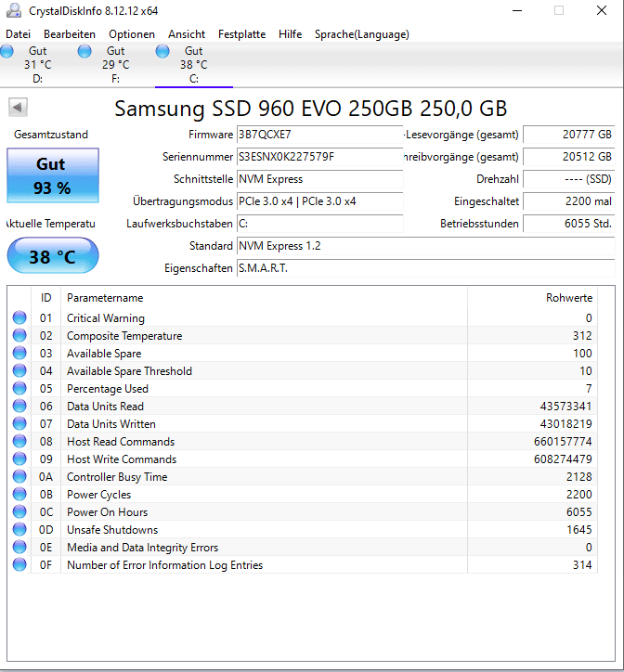Open the Sprache(Language) menu
Screen dimensions: 624x672
point(362,34)
